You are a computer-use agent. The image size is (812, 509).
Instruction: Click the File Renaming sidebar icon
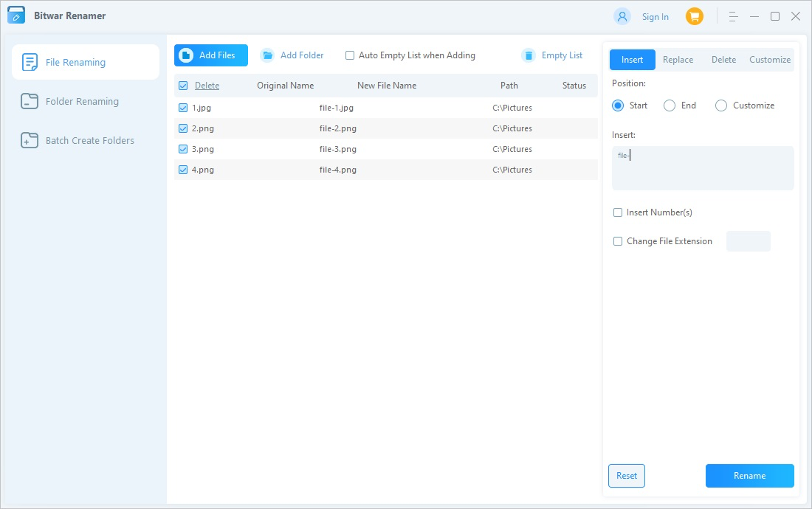30,62
